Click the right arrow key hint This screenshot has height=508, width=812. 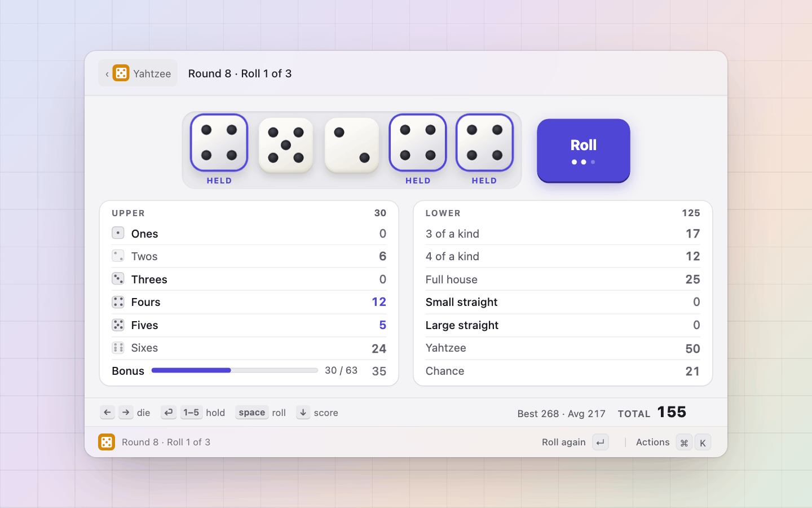[x=126, y=413]
